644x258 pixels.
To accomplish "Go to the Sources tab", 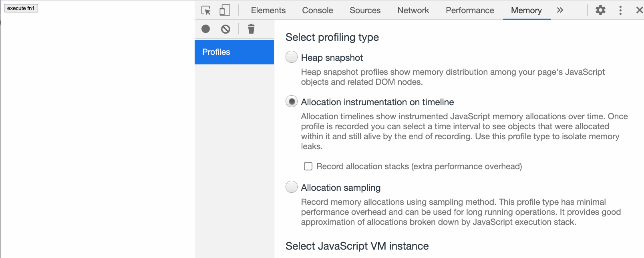I will click(x=365, y=10).
